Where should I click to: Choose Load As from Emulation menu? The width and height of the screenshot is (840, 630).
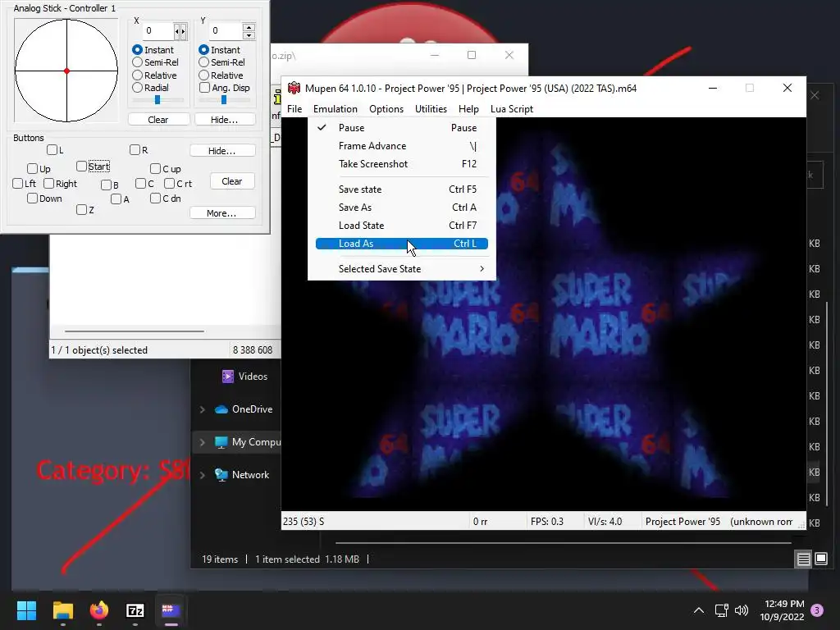pos(402,244)
